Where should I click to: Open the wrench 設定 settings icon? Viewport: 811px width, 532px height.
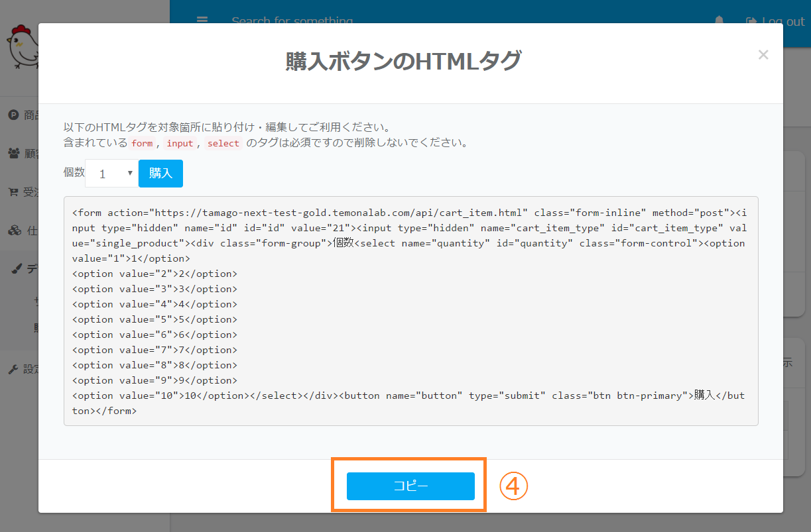tap(13, 369)
